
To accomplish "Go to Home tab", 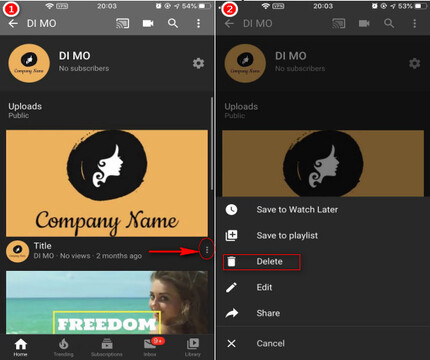I will (20, 347).
